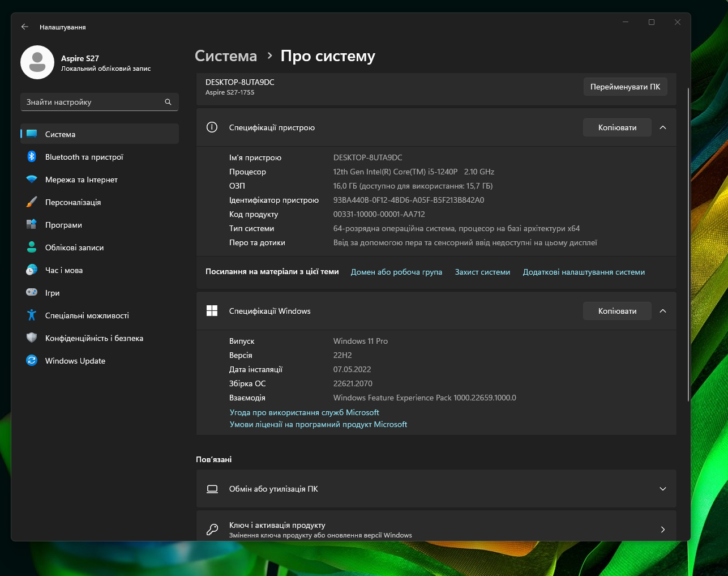
Task: Click the Windows 11 Pro edition value
Action: 361,341
